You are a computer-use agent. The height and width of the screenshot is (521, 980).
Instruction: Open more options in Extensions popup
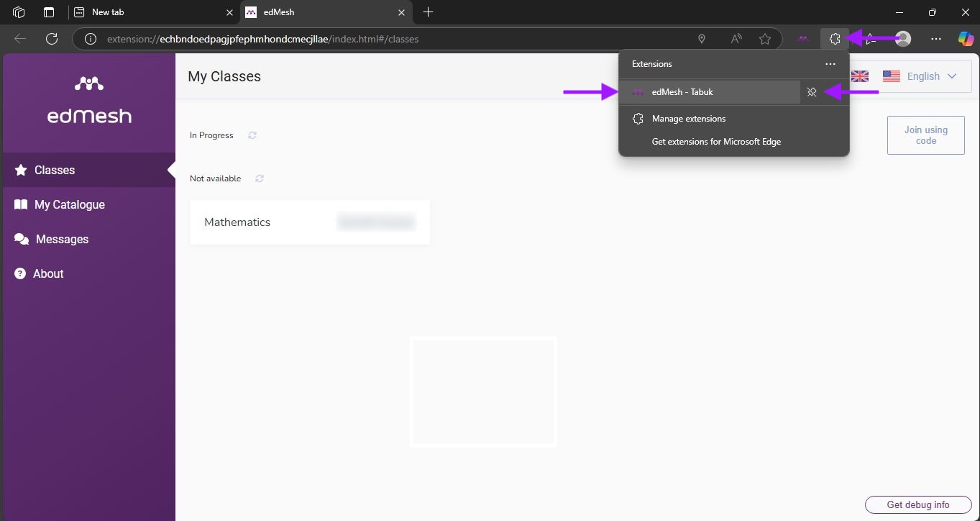pyautogui.click(x=830, y=64)
